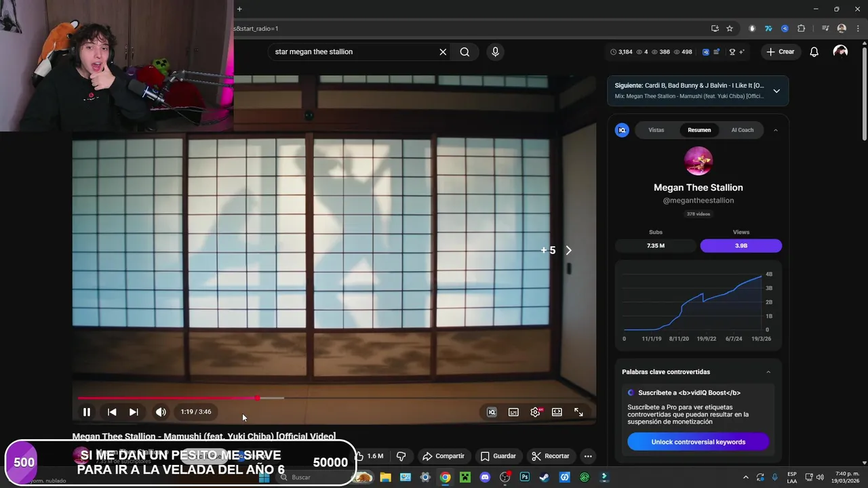Pause the video playback
This screenshot has height=488, width=868.
point(87,412)
